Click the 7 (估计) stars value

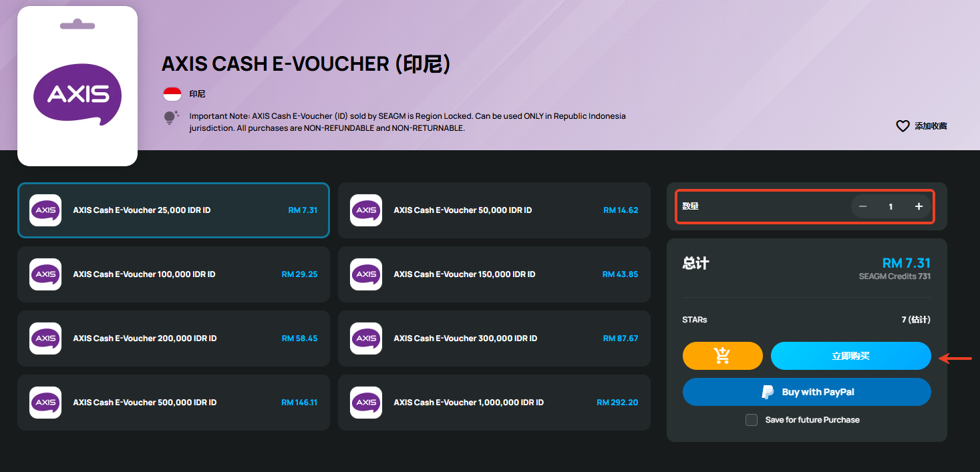click(916, 320)
